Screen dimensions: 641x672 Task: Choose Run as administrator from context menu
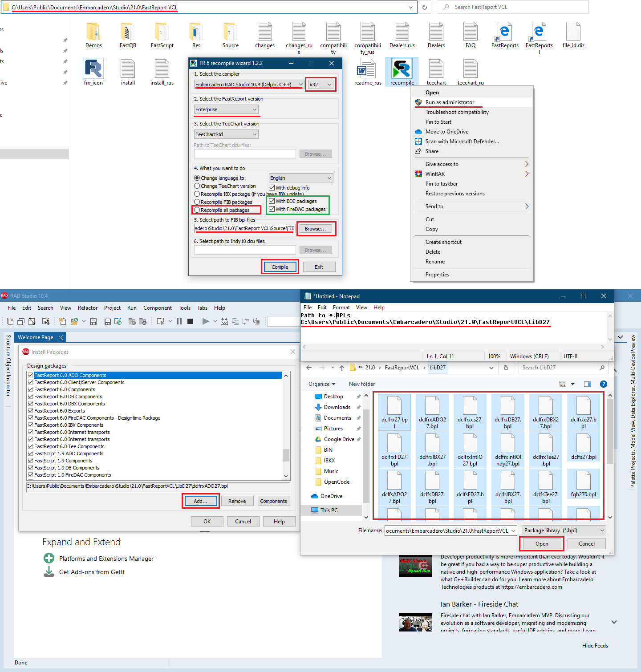pos(472,102)
